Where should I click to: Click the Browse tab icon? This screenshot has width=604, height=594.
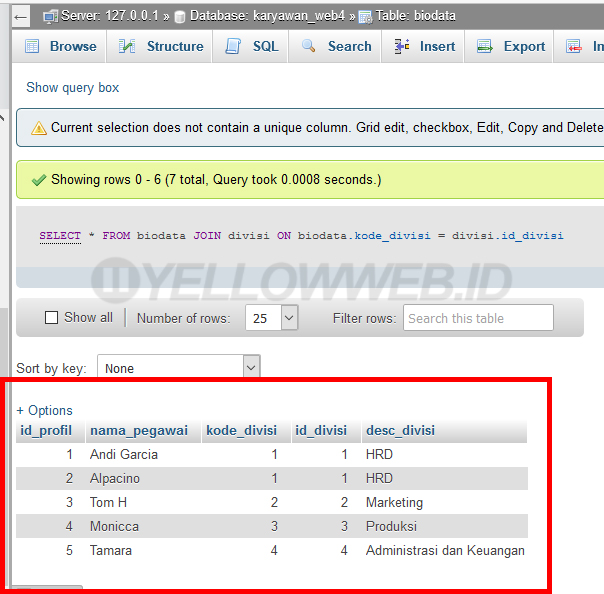(32, 46)
